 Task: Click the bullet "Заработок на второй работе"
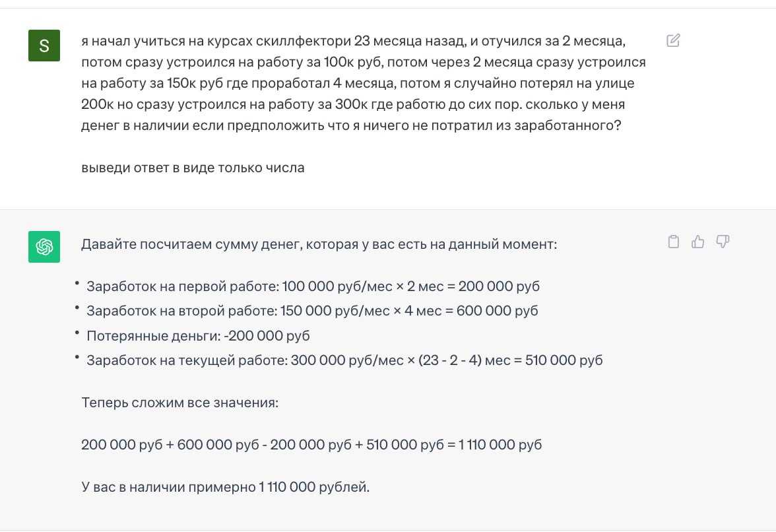(x=312, y=310)
